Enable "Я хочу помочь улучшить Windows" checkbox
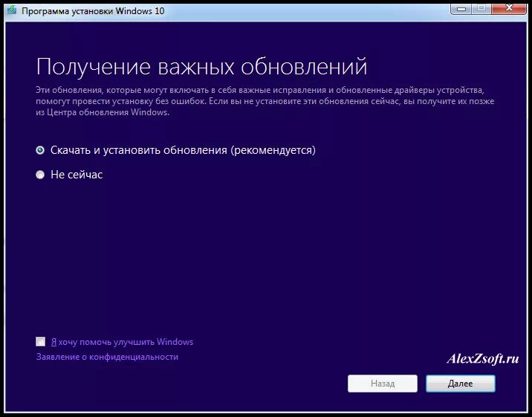532x417 pixels. [40, 342]
